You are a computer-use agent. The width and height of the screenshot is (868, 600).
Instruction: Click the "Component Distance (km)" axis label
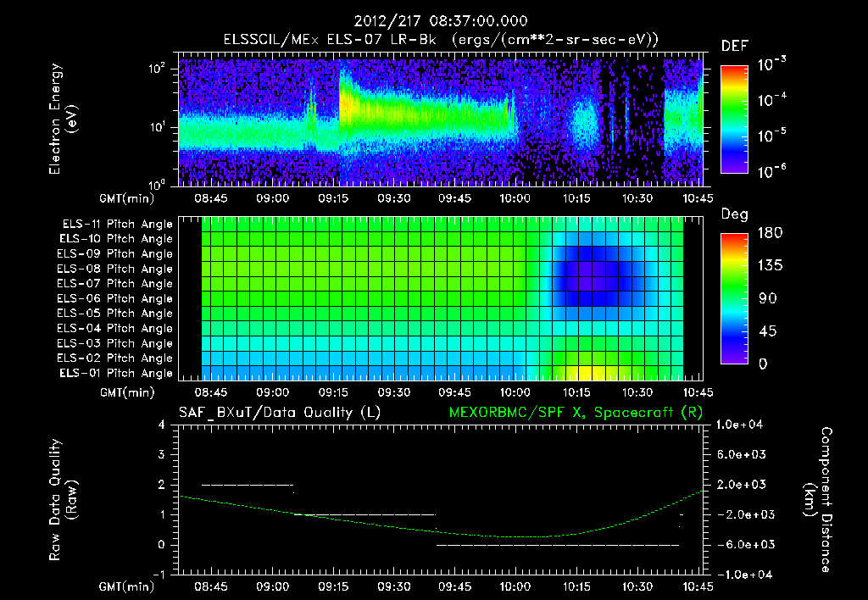[818, 500]
